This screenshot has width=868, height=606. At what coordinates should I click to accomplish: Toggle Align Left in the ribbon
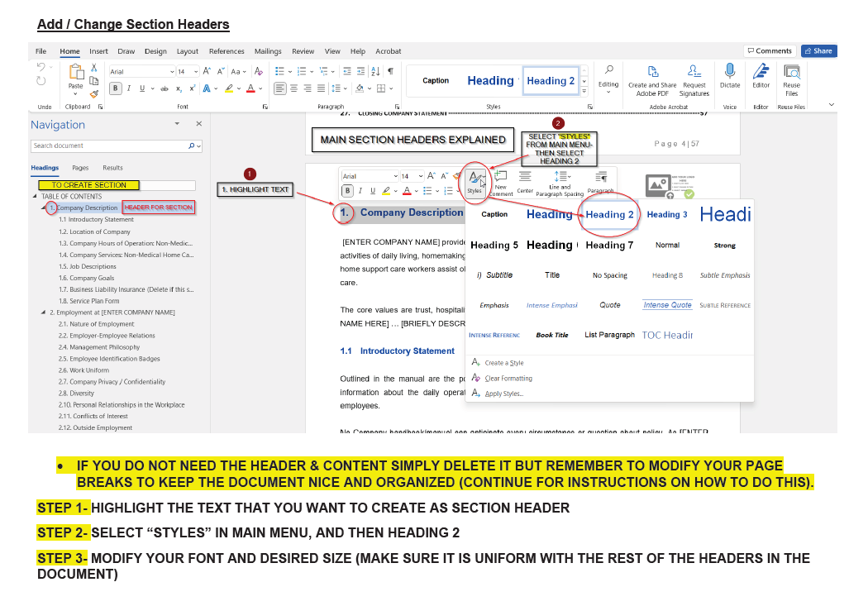click(280, 88)
